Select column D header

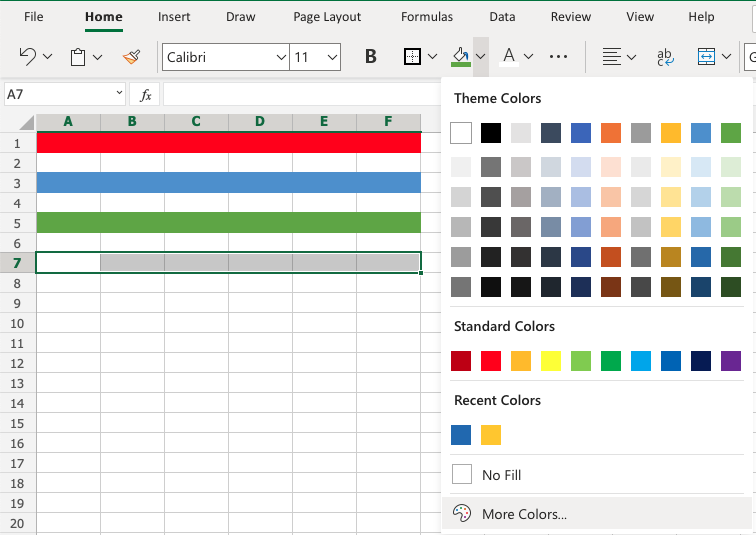pyautogui.click(x=260, y=122)
